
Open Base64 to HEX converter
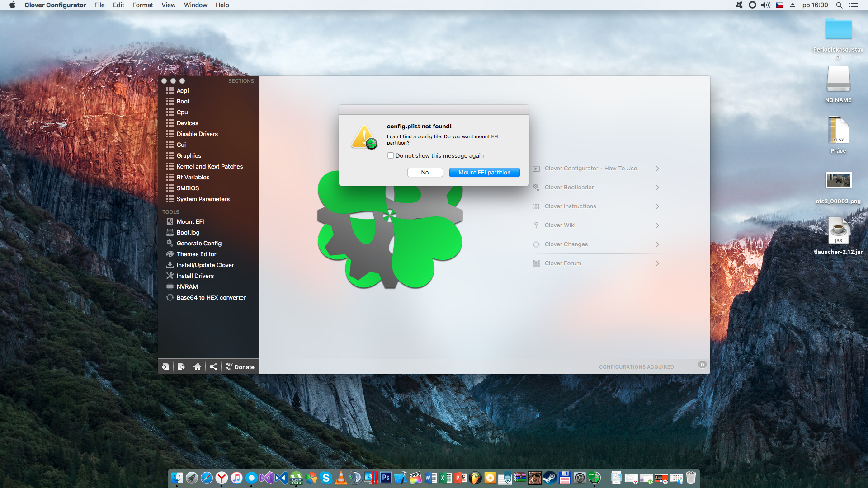[211, 297]
